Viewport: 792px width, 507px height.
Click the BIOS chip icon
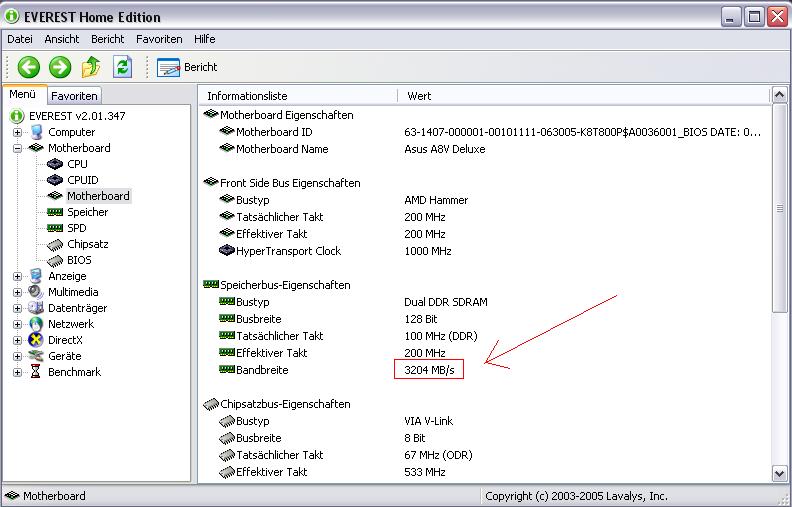click(55, 261)
